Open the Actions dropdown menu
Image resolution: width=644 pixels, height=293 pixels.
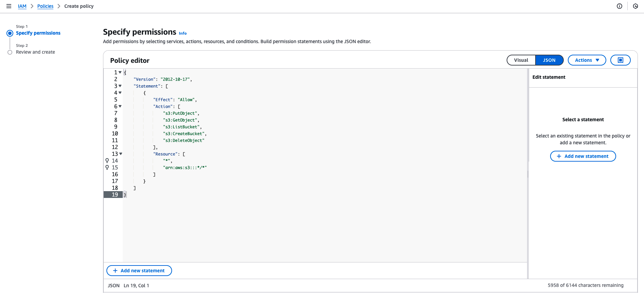point(587,60)
